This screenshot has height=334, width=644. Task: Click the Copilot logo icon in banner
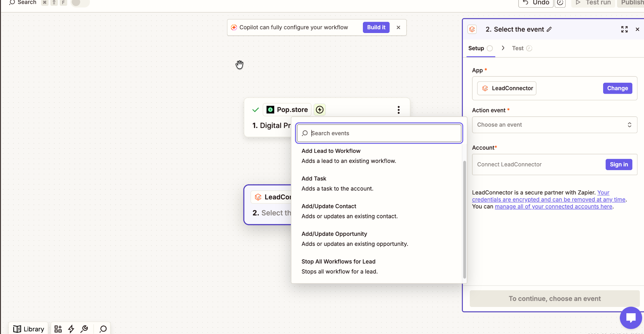pyautogui.click(x=234, y=27)
